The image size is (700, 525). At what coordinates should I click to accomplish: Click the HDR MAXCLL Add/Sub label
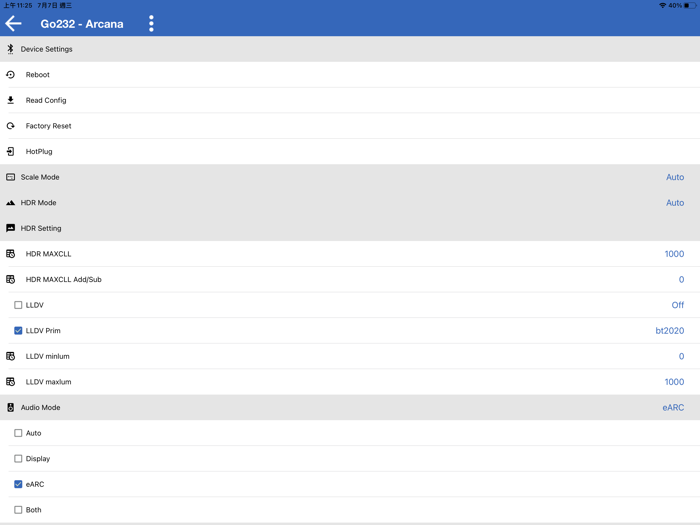click(63, 279)
